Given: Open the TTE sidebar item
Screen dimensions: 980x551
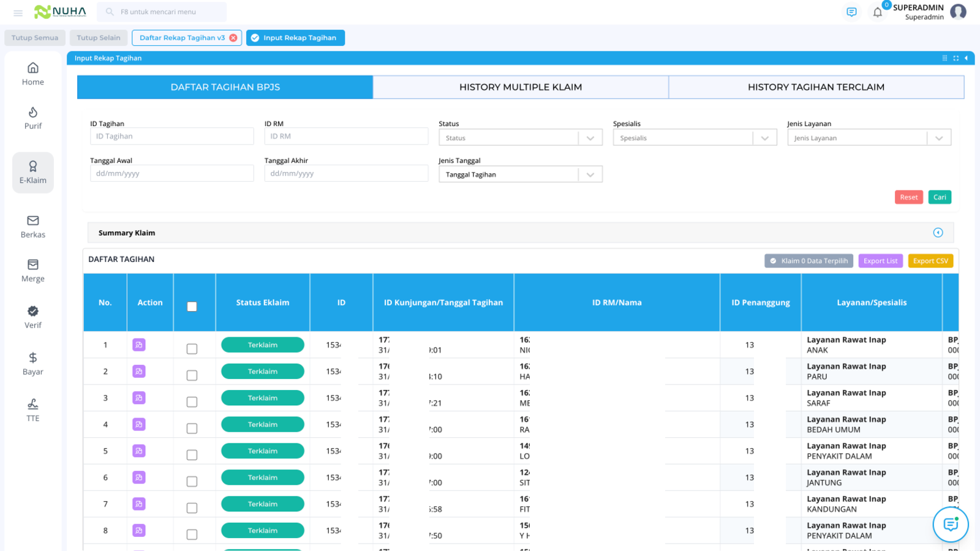Looking at the screenshot, I should [x=33, y=410].
